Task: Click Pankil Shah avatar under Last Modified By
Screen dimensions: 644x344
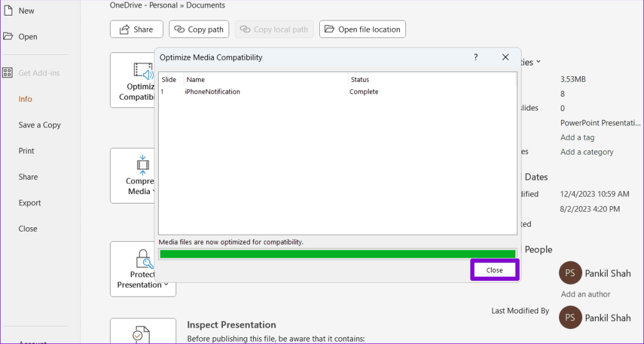Action: tap(570, 317)
